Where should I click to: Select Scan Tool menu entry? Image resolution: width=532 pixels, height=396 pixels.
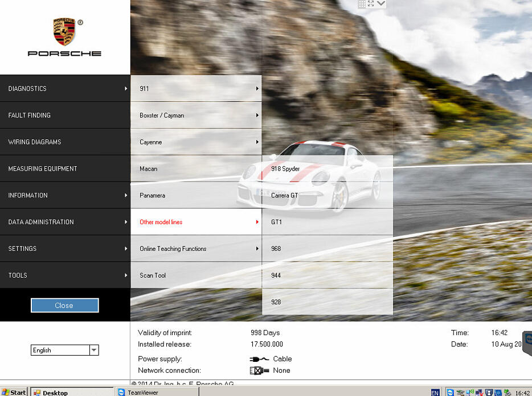196,275
